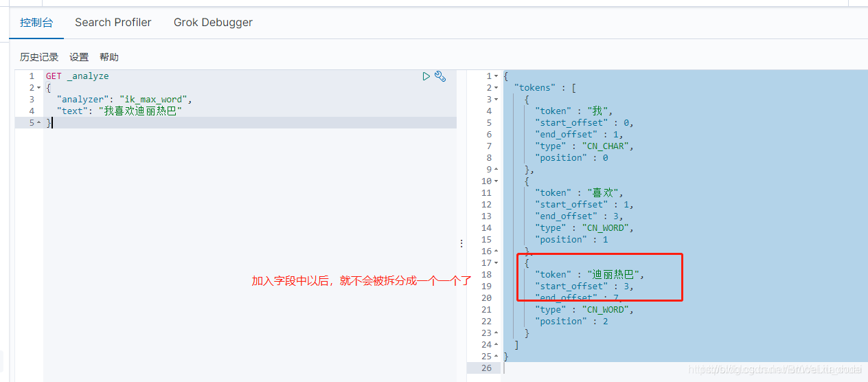Click response line "token" : "我"

tap(574, 111)
